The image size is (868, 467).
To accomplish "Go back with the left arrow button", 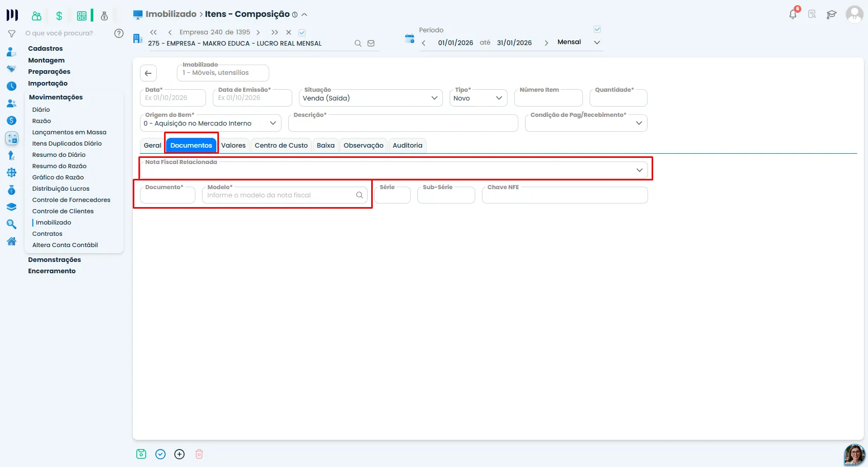I will pos(148,73).
